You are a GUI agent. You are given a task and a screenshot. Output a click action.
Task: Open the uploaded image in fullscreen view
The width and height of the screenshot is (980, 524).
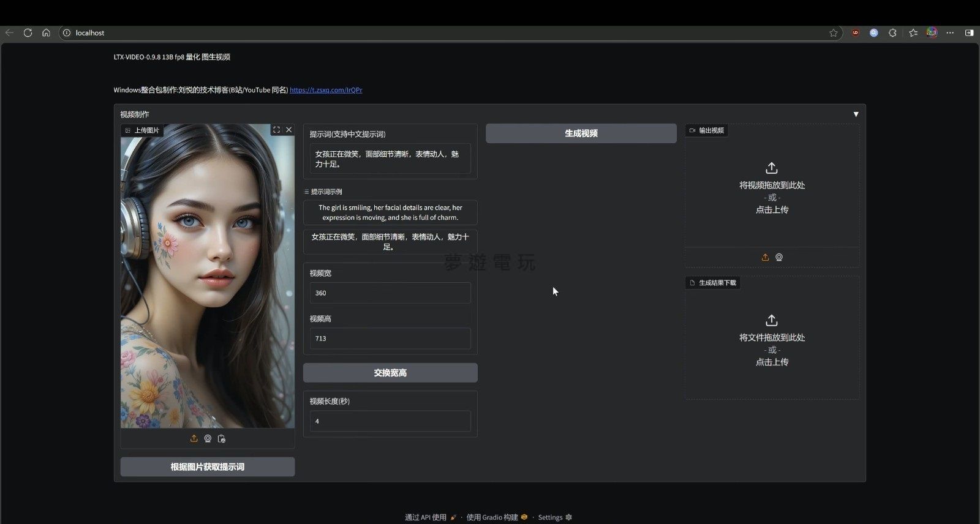(x=276, y=130)
